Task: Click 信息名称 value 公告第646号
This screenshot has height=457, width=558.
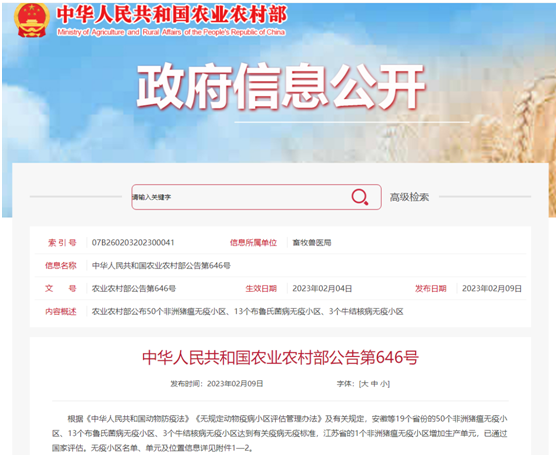Action: click(x=161, y=266)
